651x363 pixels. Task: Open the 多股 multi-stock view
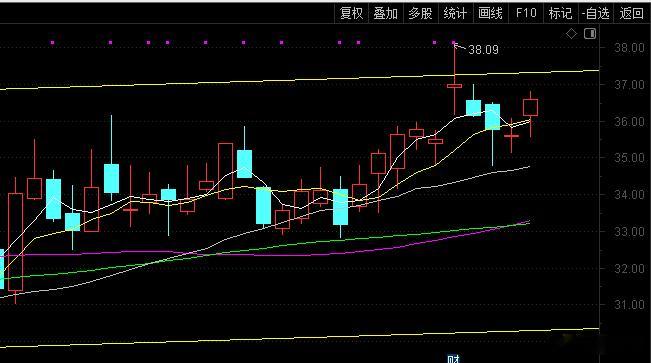pos(420,13)
